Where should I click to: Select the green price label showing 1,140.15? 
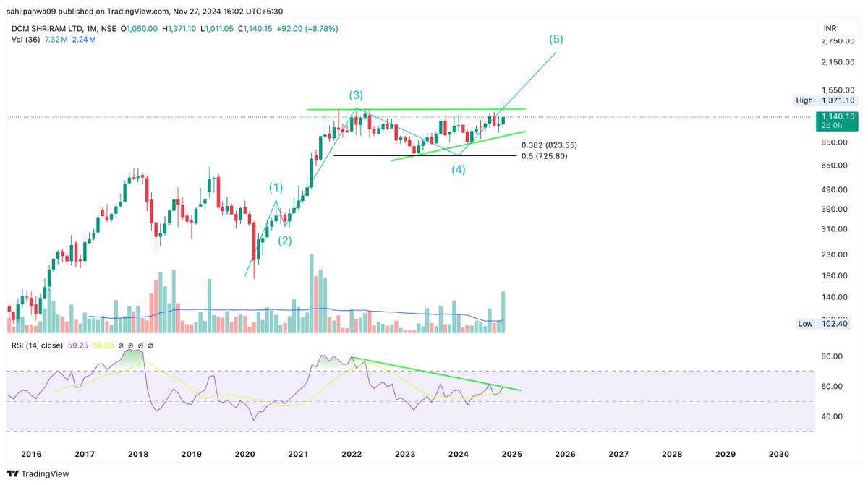click(x=838, y=116)
